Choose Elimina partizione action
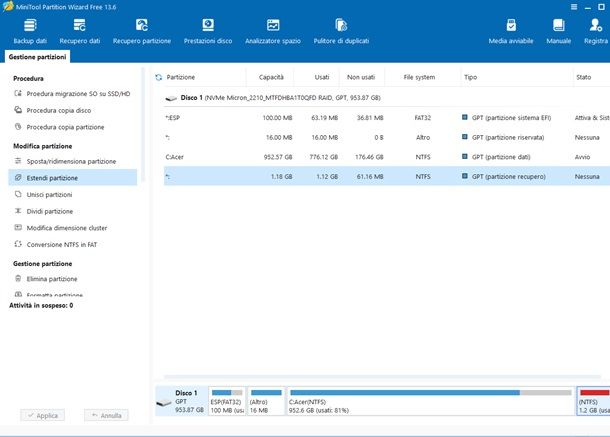The image size is (610, 437). point(46,279)
